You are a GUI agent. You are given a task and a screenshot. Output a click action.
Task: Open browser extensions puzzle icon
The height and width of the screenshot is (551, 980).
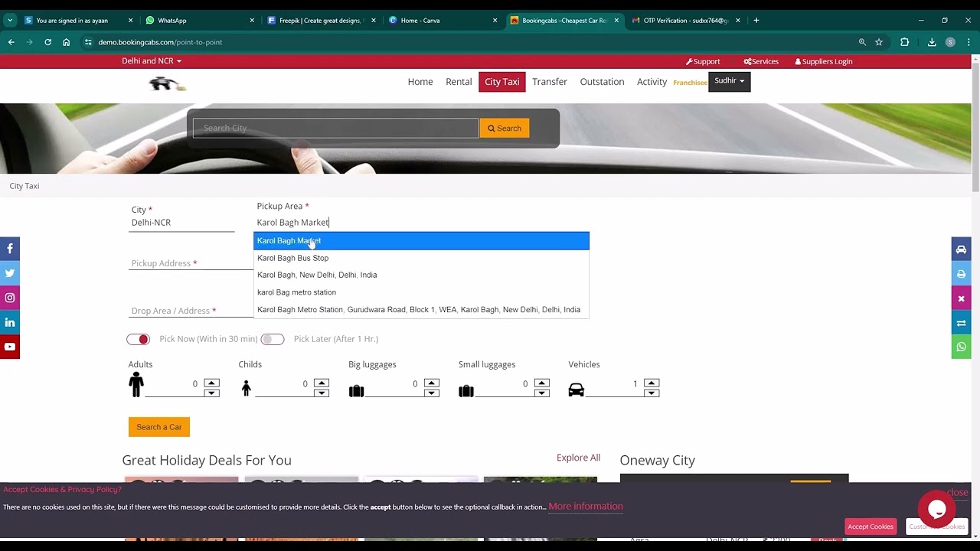904,42
